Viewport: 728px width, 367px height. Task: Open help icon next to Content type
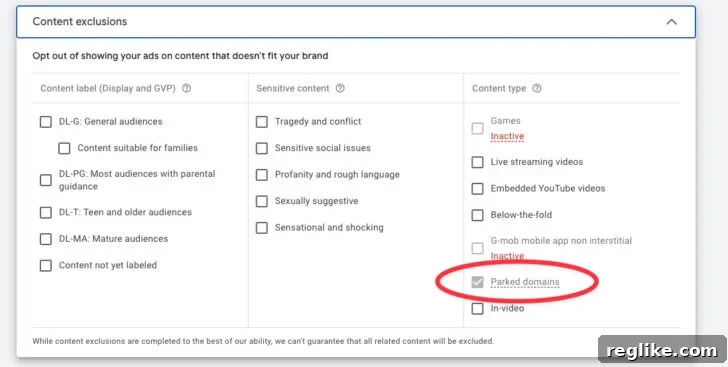tap(536, 88)
